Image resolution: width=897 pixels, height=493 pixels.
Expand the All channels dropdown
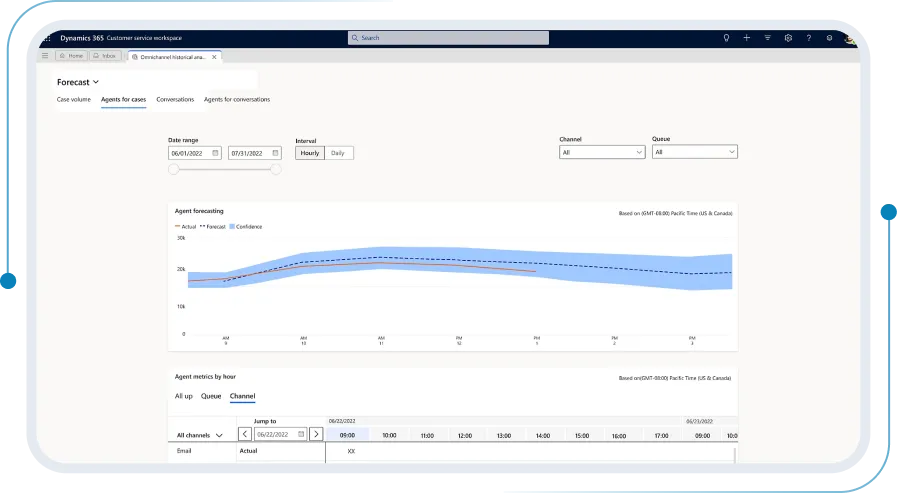coord(200,435)
